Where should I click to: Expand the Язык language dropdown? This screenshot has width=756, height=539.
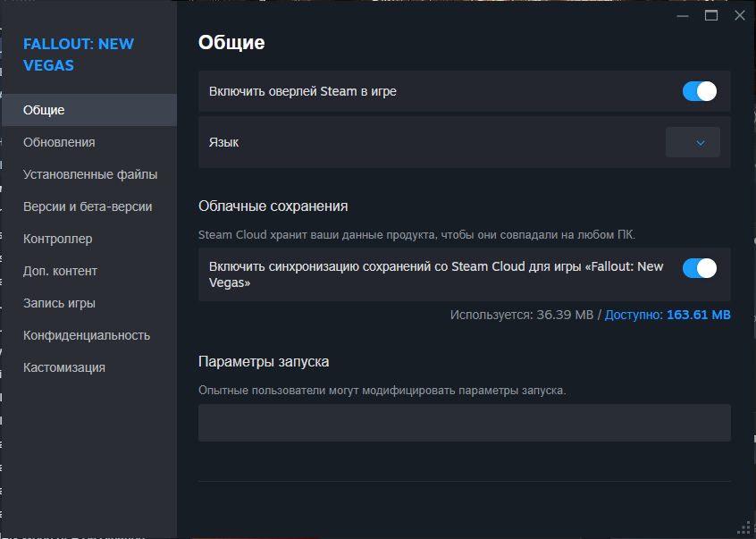[693, 142]
